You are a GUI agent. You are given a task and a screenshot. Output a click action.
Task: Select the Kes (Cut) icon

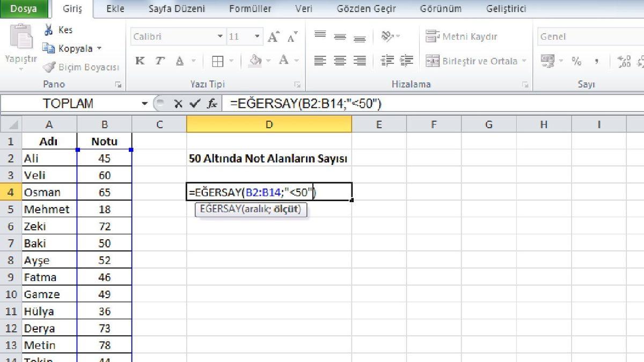(x=48, y=29)
